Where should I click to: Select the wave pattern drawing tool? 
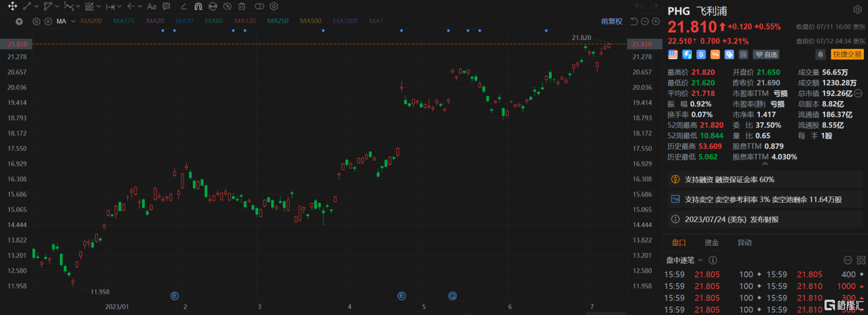(69, 6)
